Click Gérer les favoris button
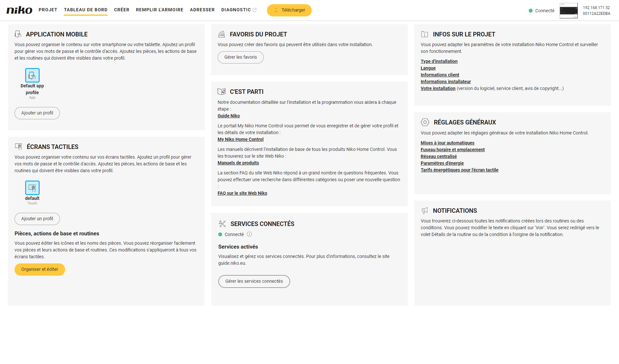The image size is (619, 364). pyautogui.click(x=241, y=57)
